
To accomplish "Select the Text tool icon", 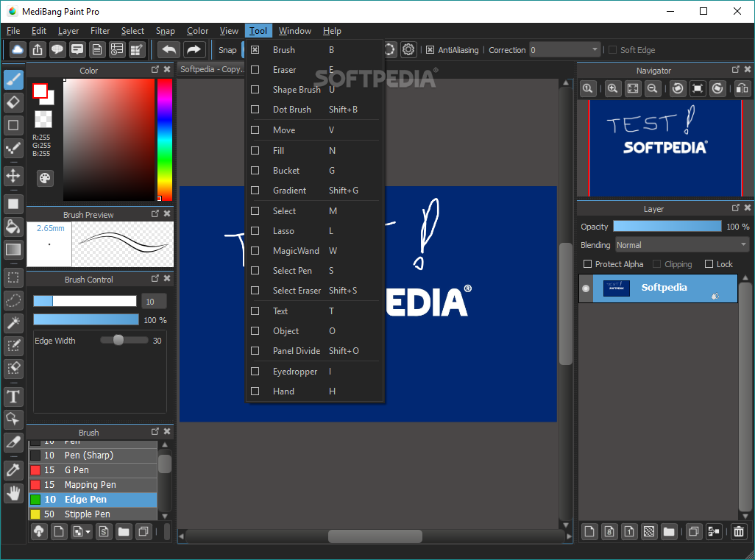I will pyautogui.click(x=13, y=397).
